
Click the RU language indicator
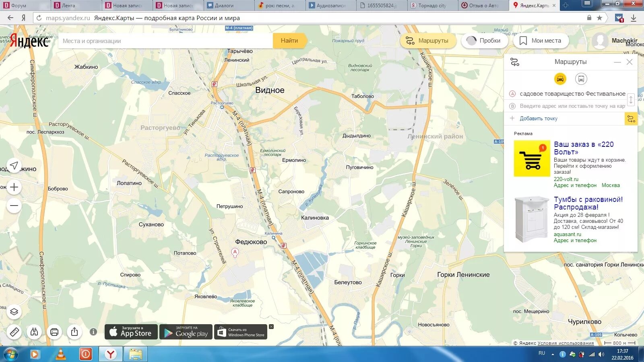pyautogui.click(x=542, y=353)
